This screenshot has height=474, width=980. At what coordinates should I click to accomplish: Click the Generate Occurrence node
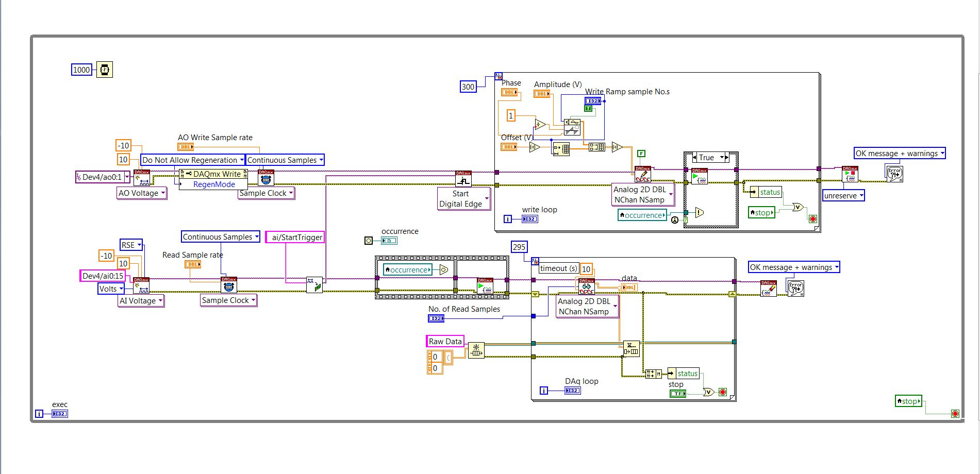pos(369,241)
